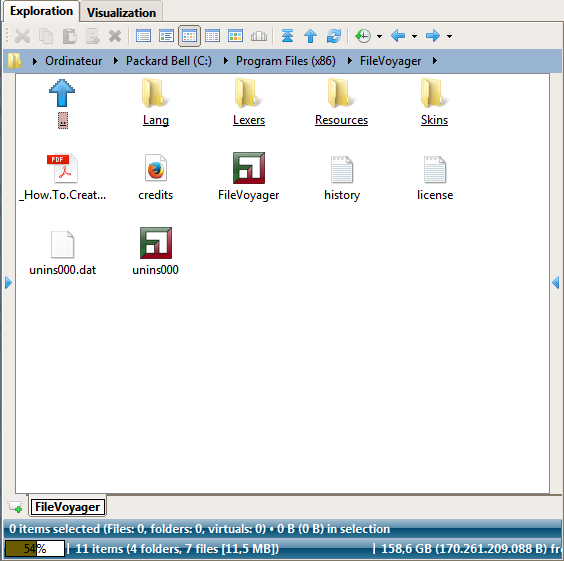
Task: Click the 11 items folder summary text
Action: tap(177, 549)
